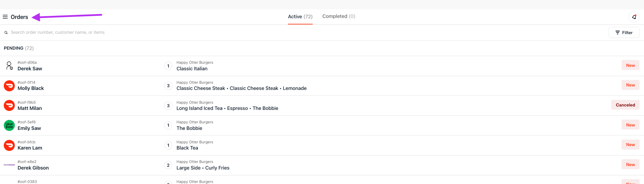Screen dimensions: 644x184
Task: Collapse the PENDING orders section header
Action: pos(19,48)
